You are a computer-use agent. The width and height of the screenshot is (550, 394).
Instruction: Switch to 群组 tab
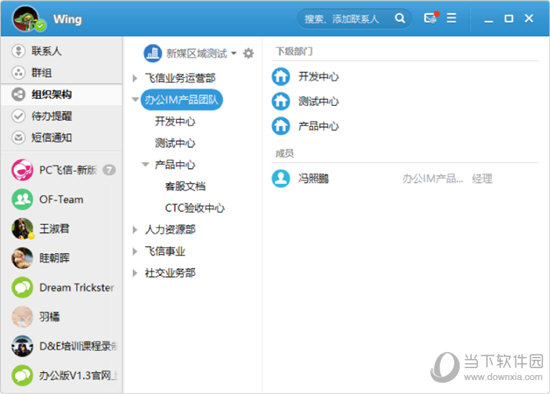tap(61, 73)
